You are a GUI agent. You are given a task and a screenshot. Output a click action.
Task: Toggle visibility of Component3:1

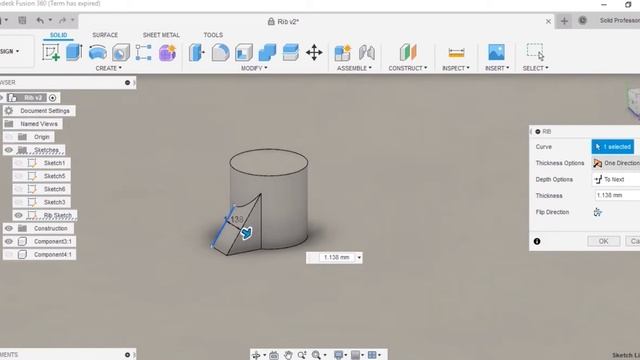9,241
